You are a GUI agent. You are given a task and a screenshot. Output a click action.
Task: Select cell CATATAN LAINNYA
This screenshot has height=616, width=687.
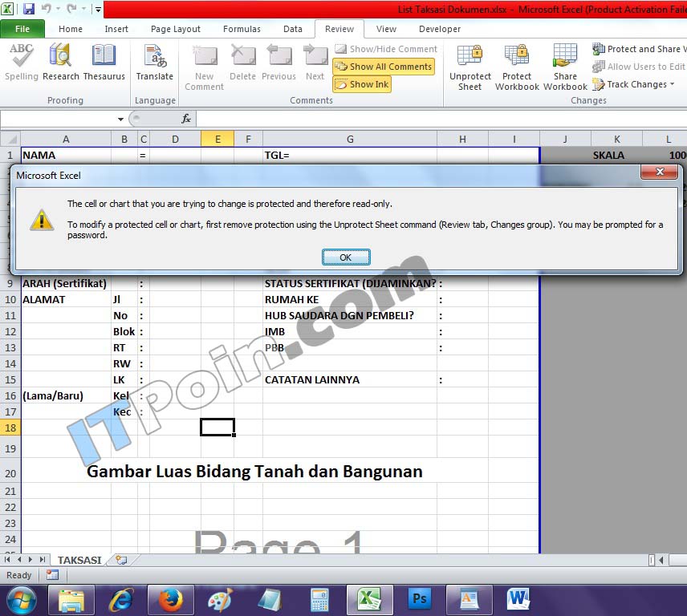click(350, 379)
